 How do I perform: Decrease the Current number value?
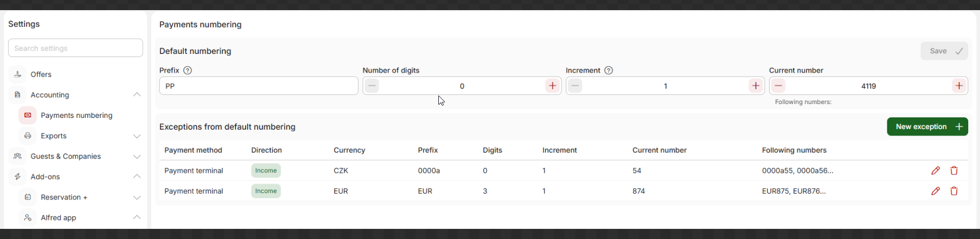(x=778, y=86)
